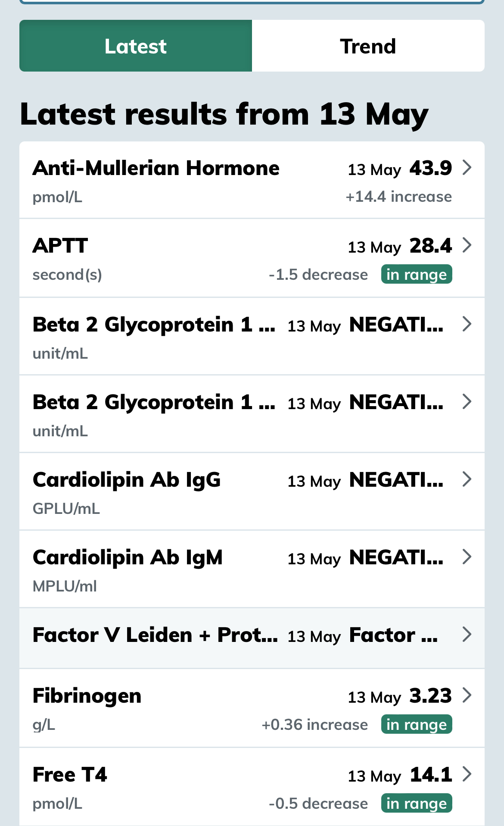The image size is (504, 826).
Task: Open Cardiolipin Ab IgM test name
Action: pyautogui.click(x=128, y=557)
